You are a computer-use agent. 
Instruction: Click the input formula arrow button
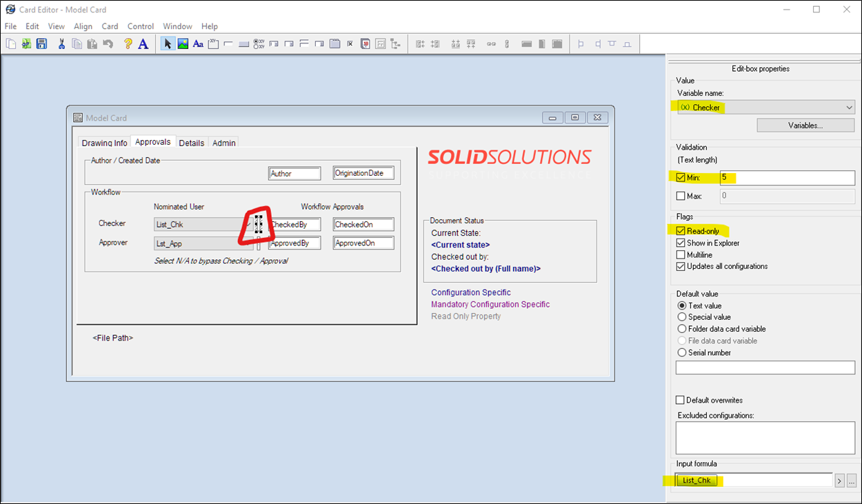click(839, 481)
